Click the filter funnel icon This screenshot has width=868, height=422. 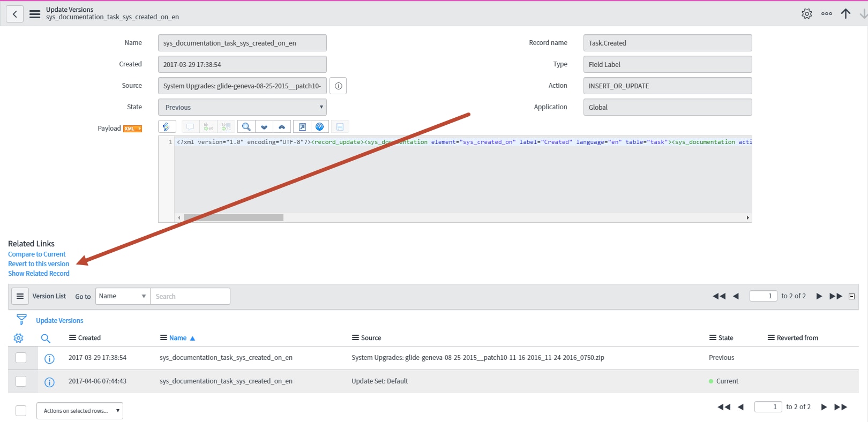[21, 320]
